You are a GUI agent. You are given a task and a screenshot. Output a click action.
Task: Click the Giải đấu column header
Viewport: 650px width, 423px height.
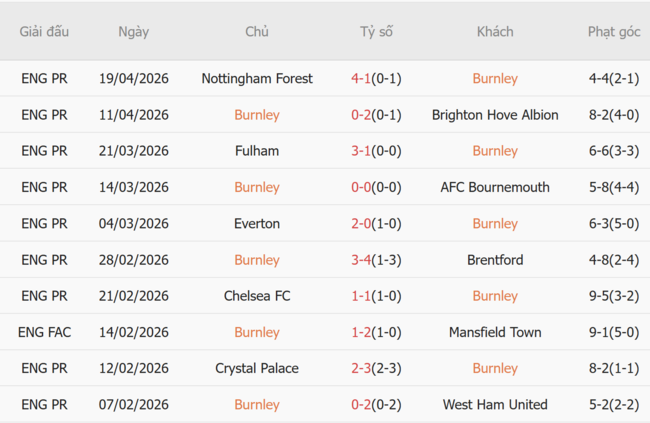point(45,32)
